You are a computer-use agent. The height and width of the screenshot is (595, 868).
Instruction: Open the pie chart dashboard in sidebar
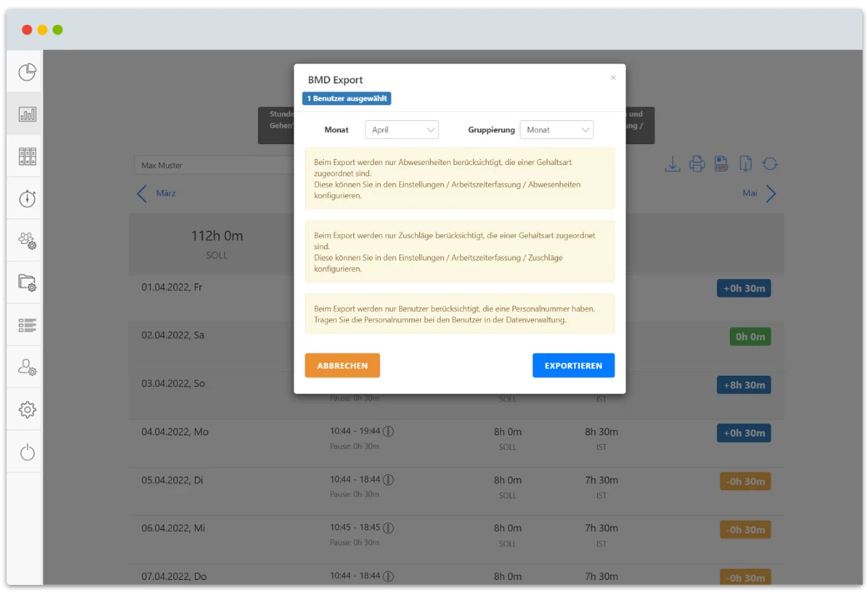27,72
